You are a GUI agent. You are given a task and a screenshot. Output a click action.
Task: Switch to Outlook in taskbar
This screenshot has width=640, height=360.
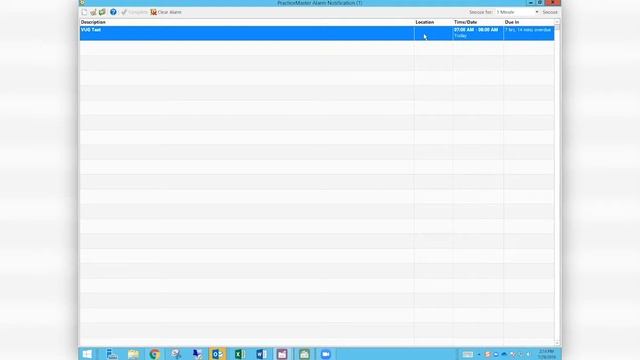pos(218,354)
